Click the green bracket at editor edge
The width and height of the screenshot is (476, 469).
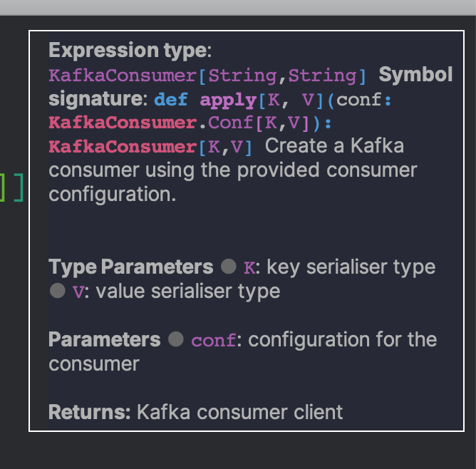point(2,187)
